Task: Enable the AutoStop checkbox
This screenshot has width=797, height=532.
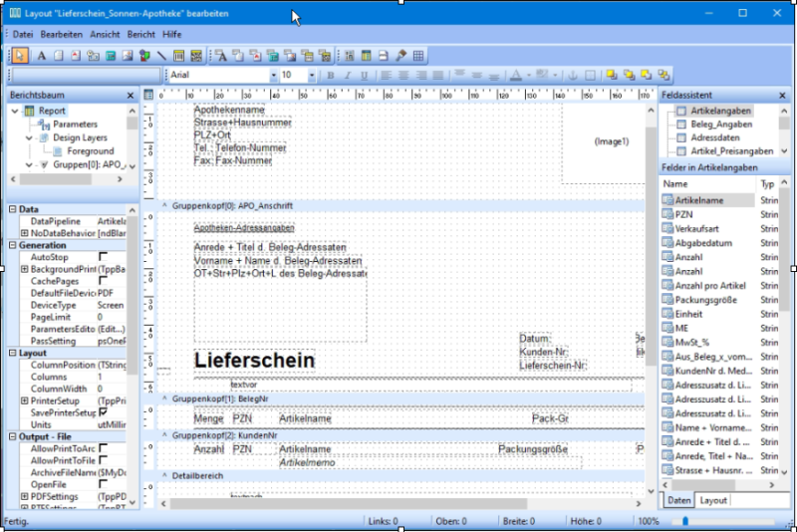Action: (x=103, y=257)
